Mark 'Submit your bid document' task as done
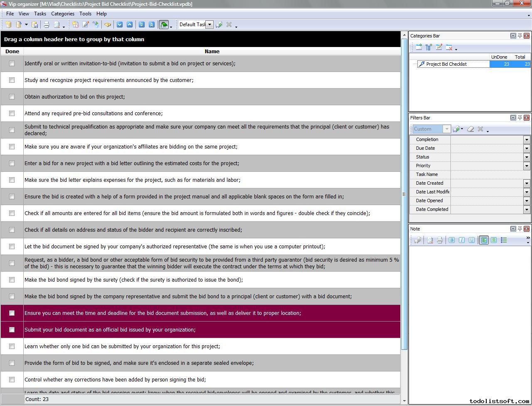Viewport: 532px width, 406px height. pyautogui.click(x=12, y=330)
